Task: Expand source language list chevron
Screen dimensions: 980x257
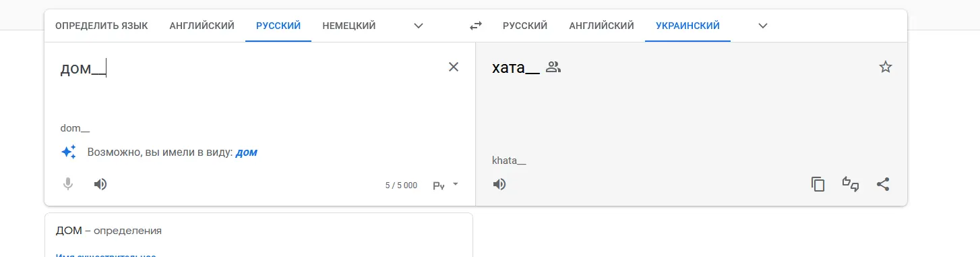Action: click(419, 26)
